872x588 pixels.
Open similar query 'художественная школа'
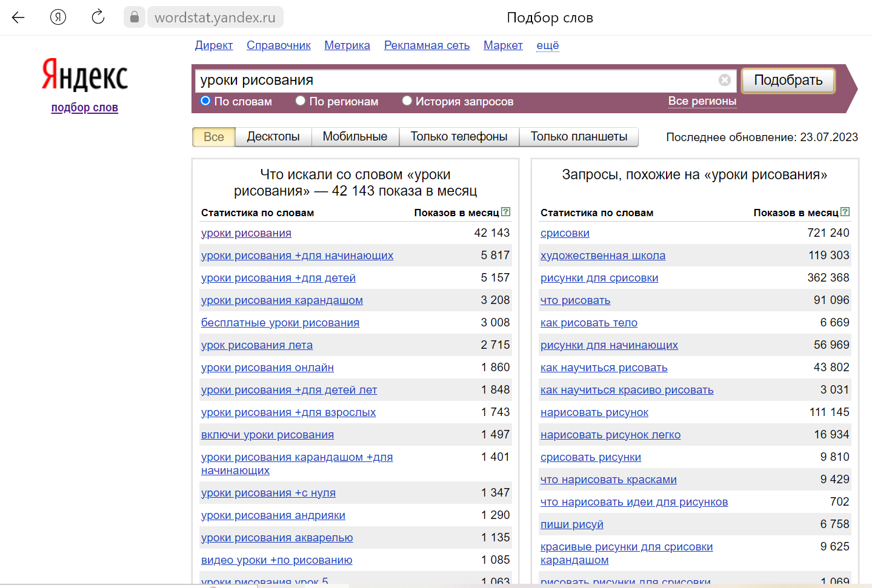pyautogui.click(x=603, y=256)
